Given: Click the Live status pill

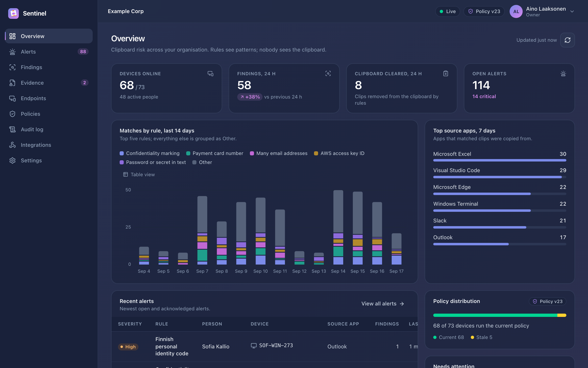Looking at the screenshot, I should pos(448,11).
